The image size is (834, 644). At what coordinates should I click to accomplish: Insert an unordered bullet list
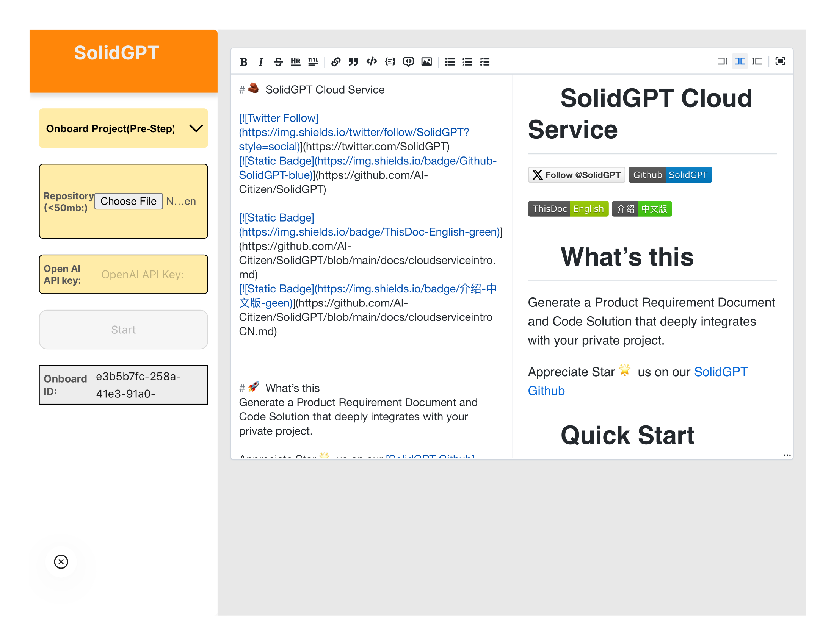450,62
